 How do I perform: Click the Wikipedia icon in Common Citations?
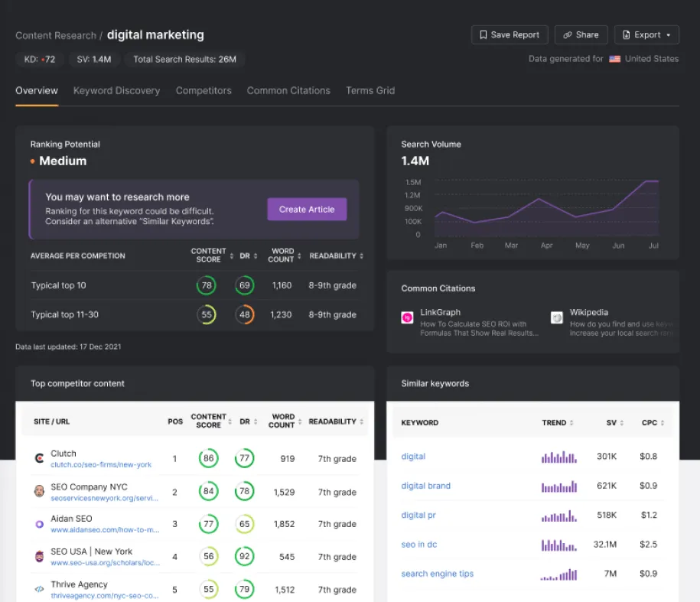pos(556,317)
